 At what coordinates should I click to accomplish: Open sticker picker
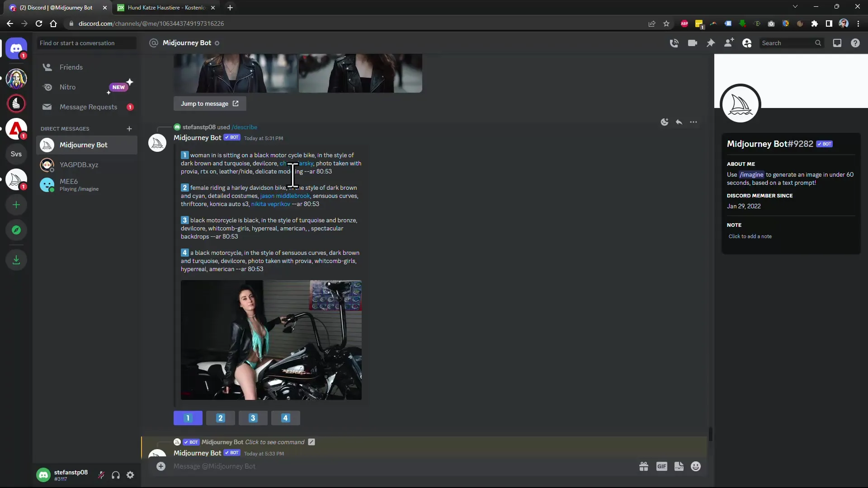[x=679, y=466]
